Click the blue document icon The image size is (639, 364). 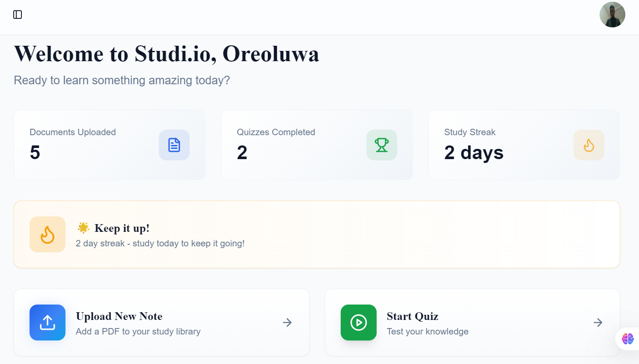click(x=174, y=145)
